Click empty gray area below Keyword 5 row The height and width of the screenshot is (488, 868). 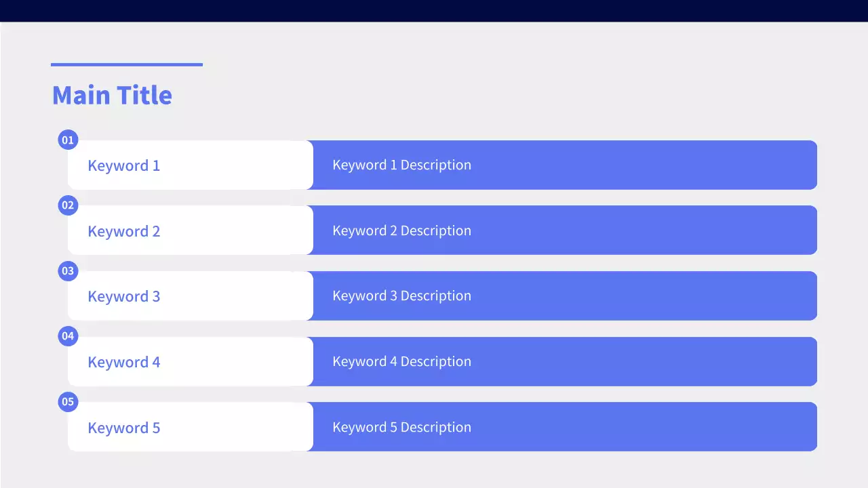[x=434, y=470]
